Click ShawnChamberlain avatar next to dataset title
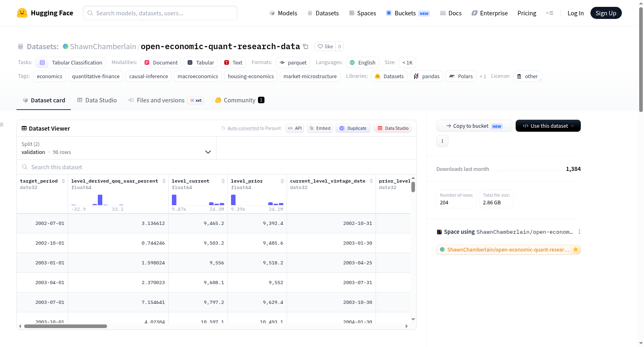This screenshot has height=347, width=644. [66, 46]
